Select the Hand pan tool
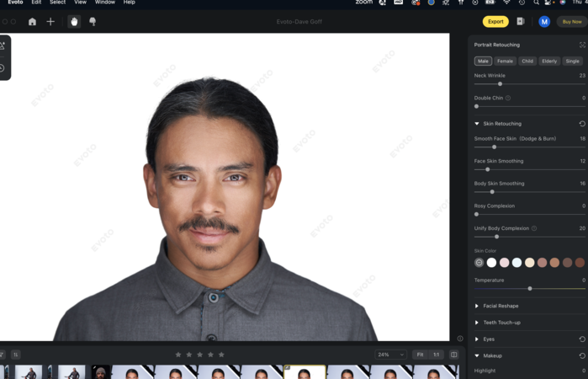 [x=74, y=22]
